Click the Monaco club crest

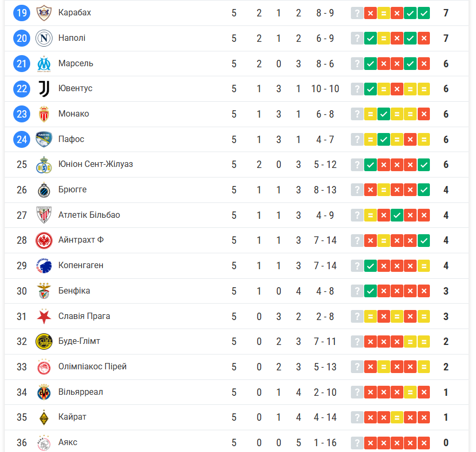(43, 114)
